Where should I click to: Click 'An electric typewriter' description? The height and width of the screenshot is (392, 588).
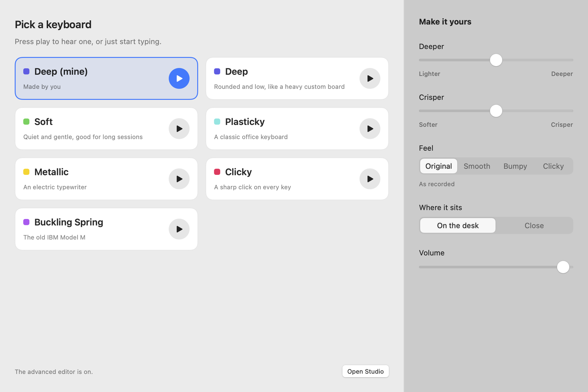point(55,187)
